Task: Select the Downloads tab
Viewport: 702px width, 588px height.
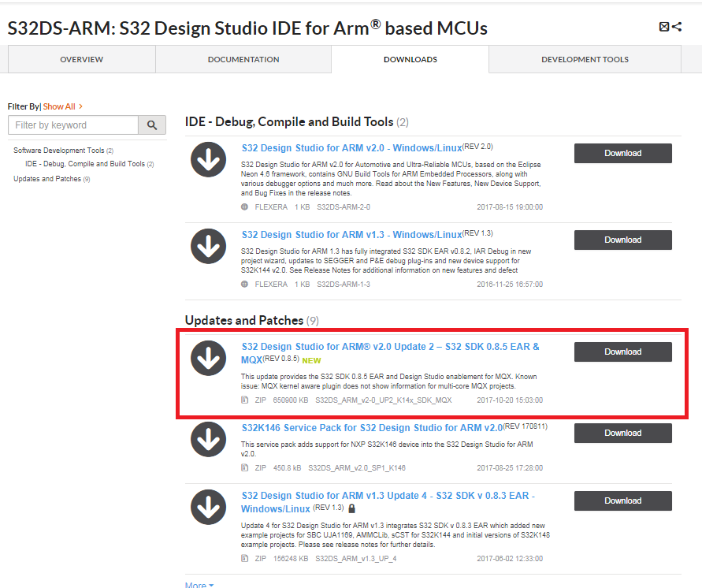Action: coord(410,59)
